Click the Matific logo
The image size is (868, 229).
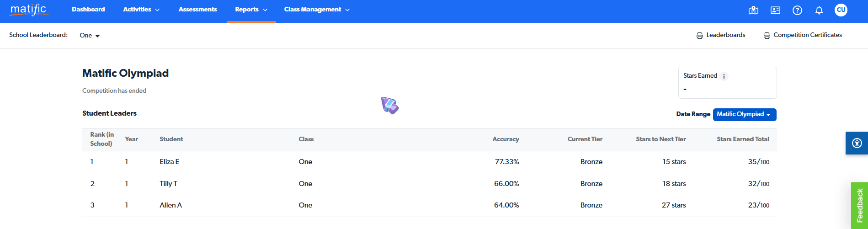(x=28, y=10)
